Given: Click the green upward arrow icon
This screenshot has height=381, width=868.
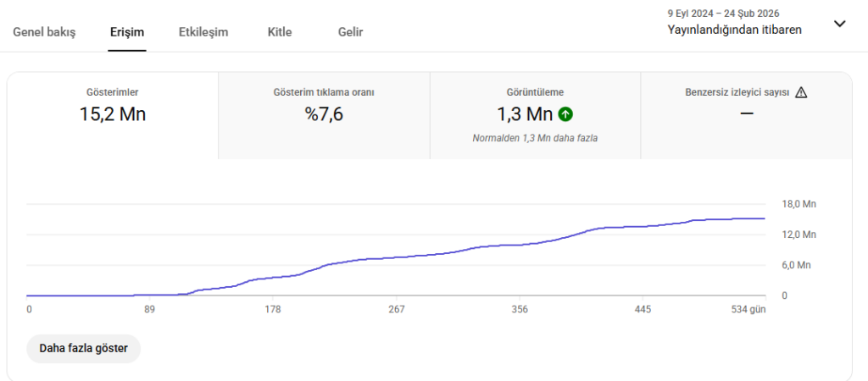Looking at the screenshot, I should (565, 113).
